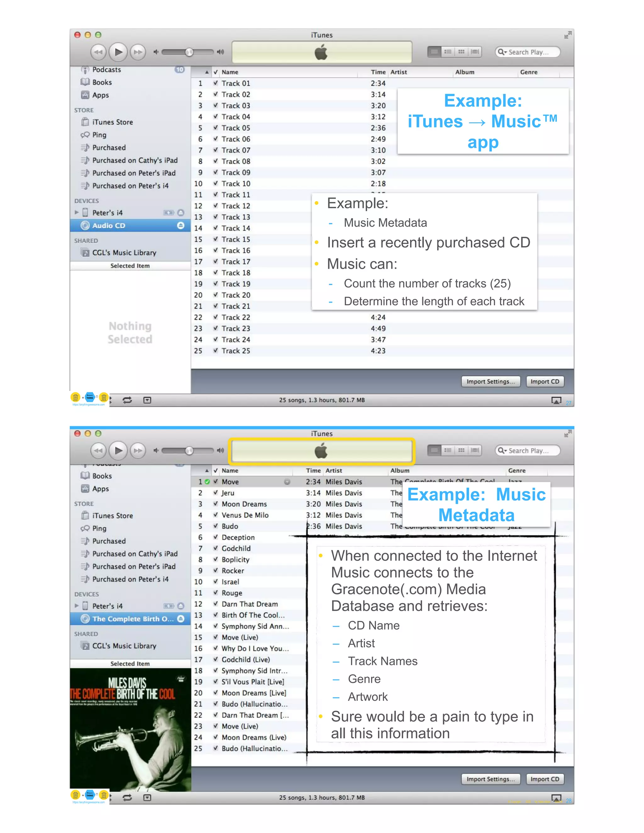The width and height of the screenshot is (644, 833).
Task: Click Import Settings... in bottom window
Action: [491, 779]
